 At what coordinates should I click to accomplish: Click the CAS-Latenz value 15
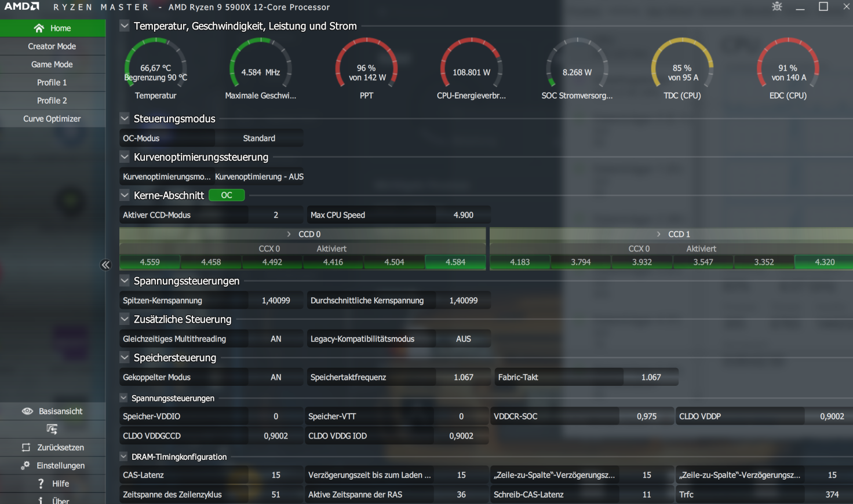tap(276, 475)
